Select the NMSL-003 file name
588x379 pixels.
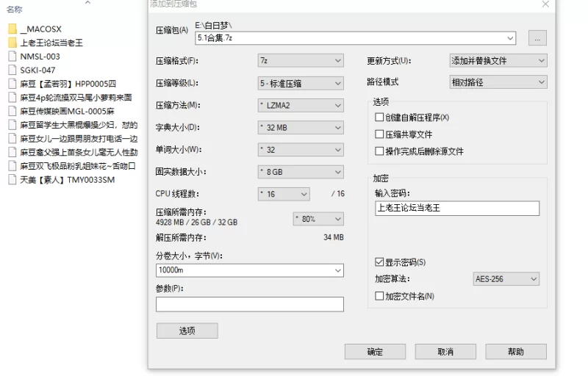[40, 57]
